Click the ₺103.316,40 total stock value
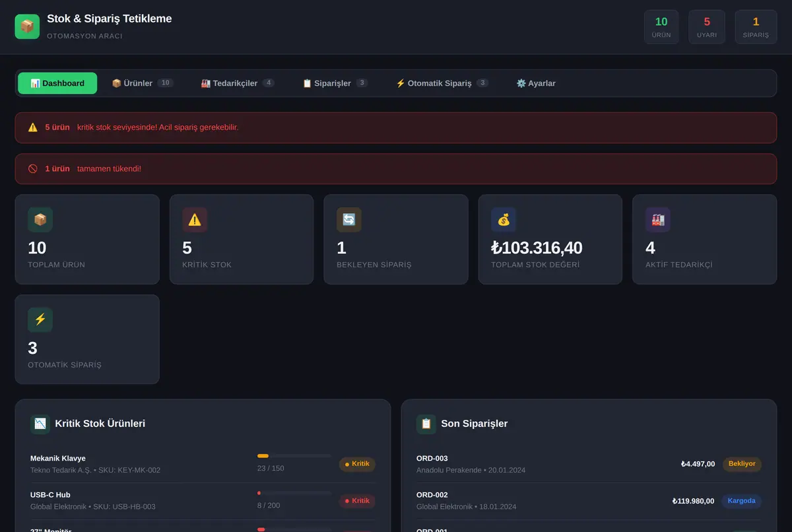Viewport: 792px width, 532px height. tap(537, 248)
